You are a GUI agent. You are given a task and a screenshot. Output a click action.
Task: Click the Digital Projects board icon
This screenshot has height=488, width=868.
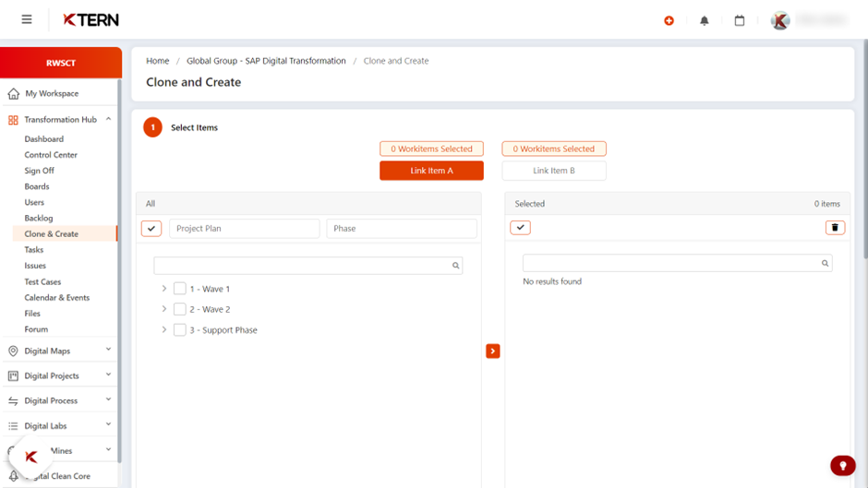pos(13,375)
